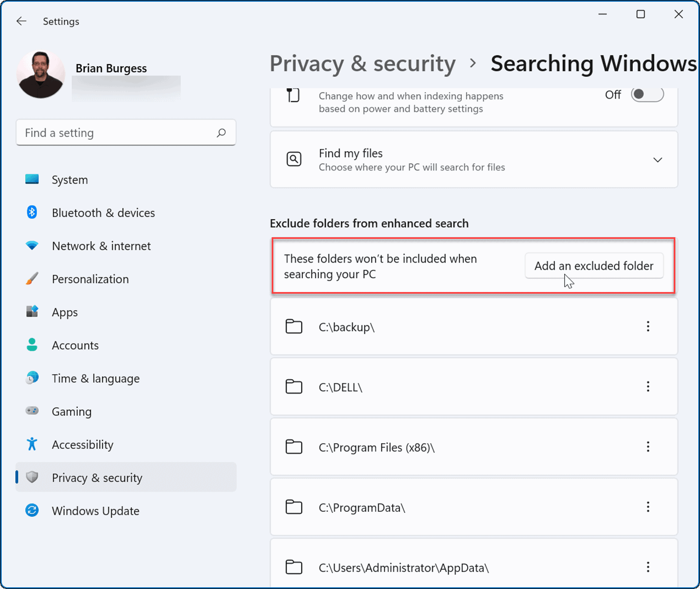700x589 pixels.
Task: Open Accounts via its person icon
Action: click(32, 345)
